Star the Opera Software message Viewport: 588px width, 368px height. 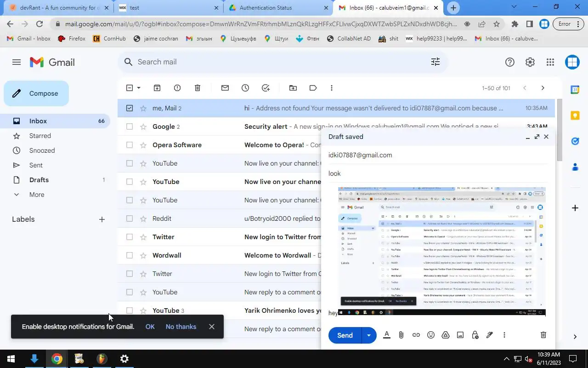[x=143, y=145]
